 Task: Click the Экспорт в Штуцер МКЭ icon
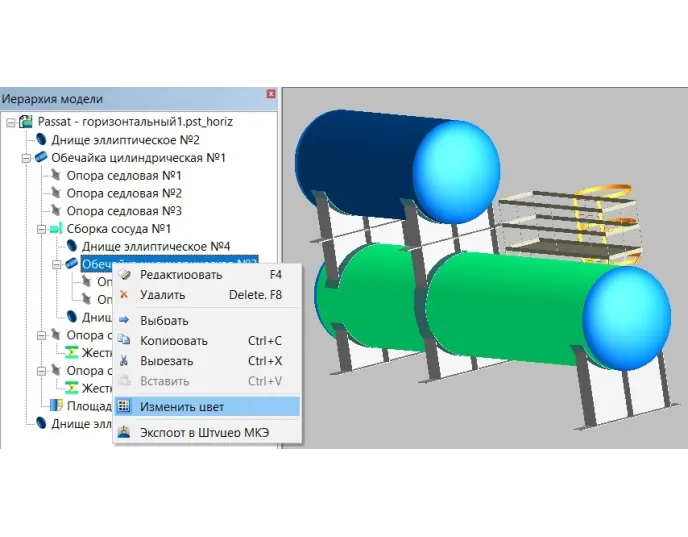[124, 432]
